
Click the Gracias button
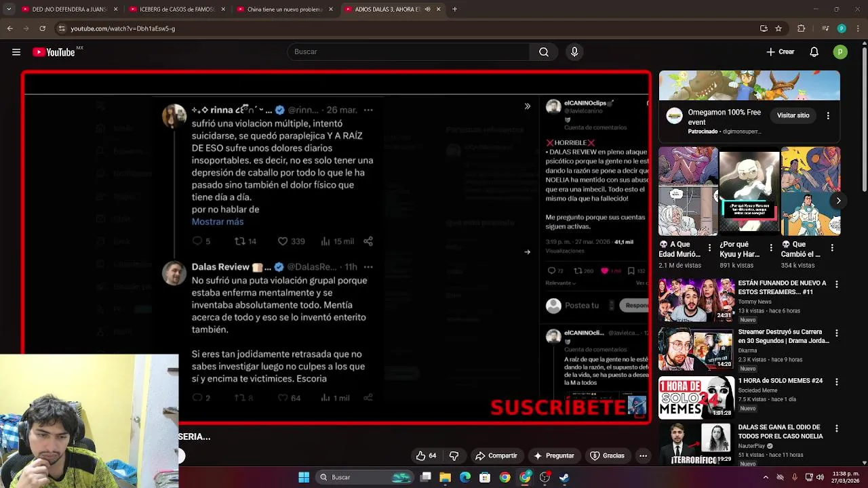click(607, 456)
